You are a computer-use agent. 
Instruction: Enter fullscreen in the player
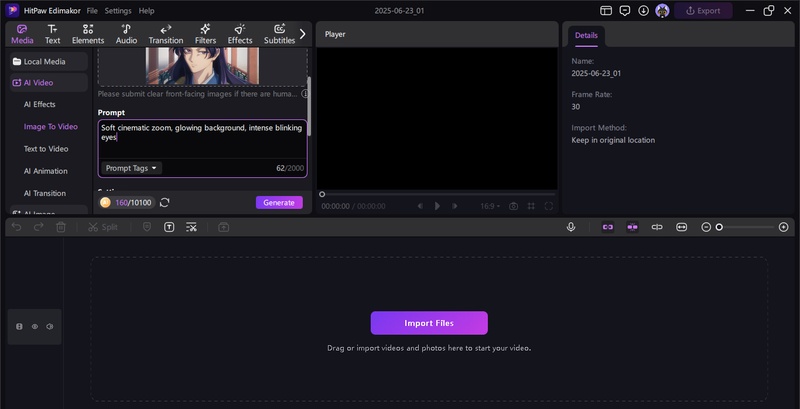(x=548, y=206)
